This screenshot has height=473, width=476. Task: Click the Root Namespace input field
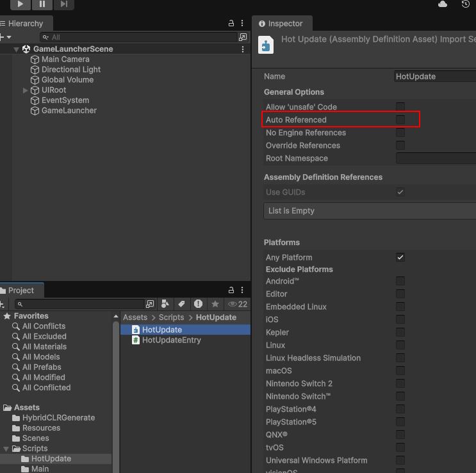point(436,158)
